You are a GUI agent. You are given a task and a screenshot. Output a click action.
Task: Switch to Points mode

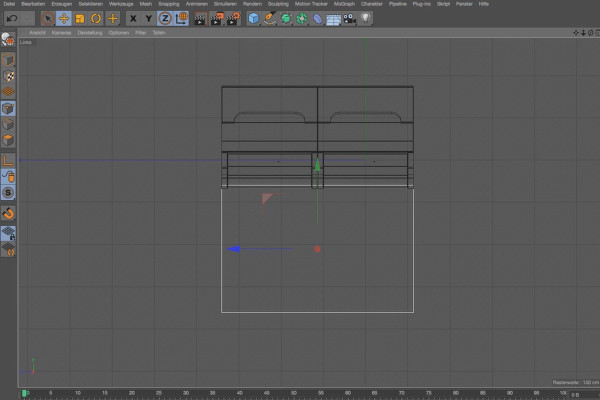(8, 109)
